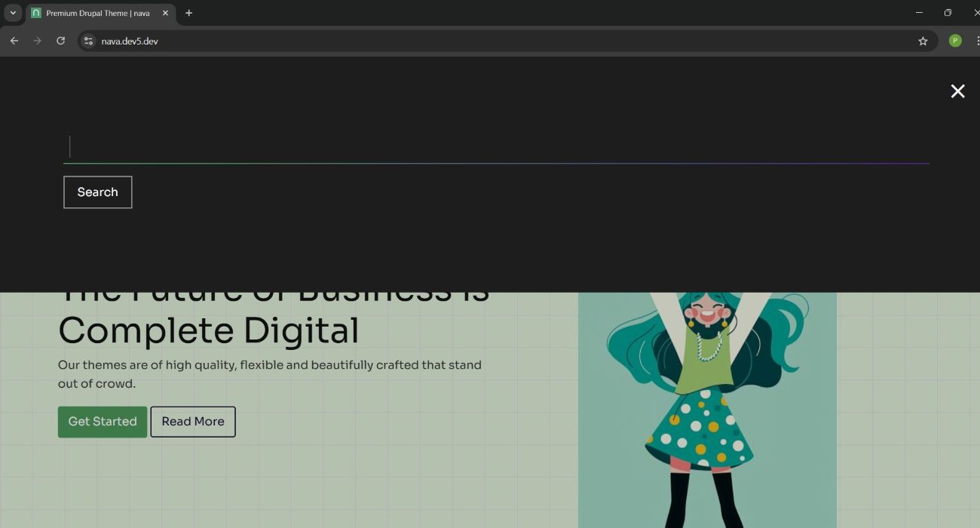Click the Complete Digital heading text
Screen dimensions: 980x528
[x=209, y=331]
